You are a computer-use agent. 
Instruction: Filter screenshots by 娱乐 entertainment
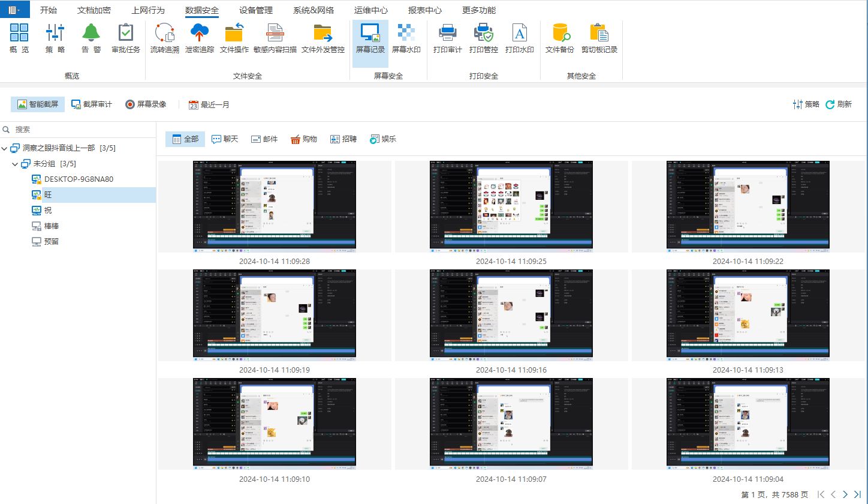coord(383,139)
